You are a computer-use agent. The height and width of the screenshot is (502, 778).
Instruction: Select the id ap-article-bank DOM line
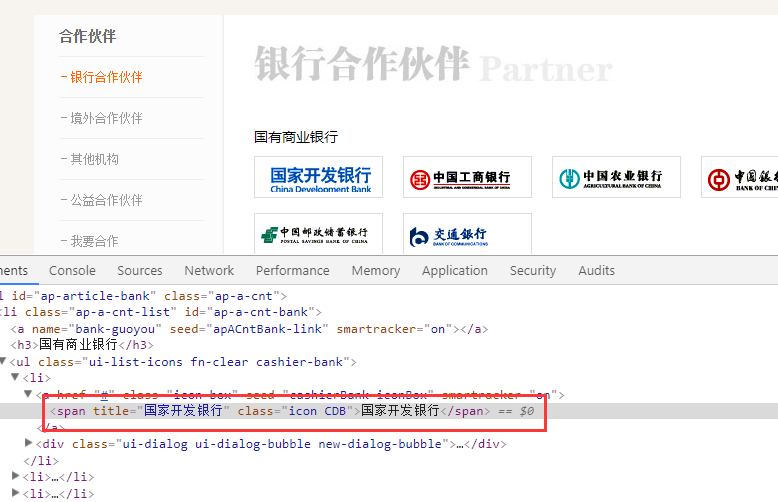[x=143, y=296]
